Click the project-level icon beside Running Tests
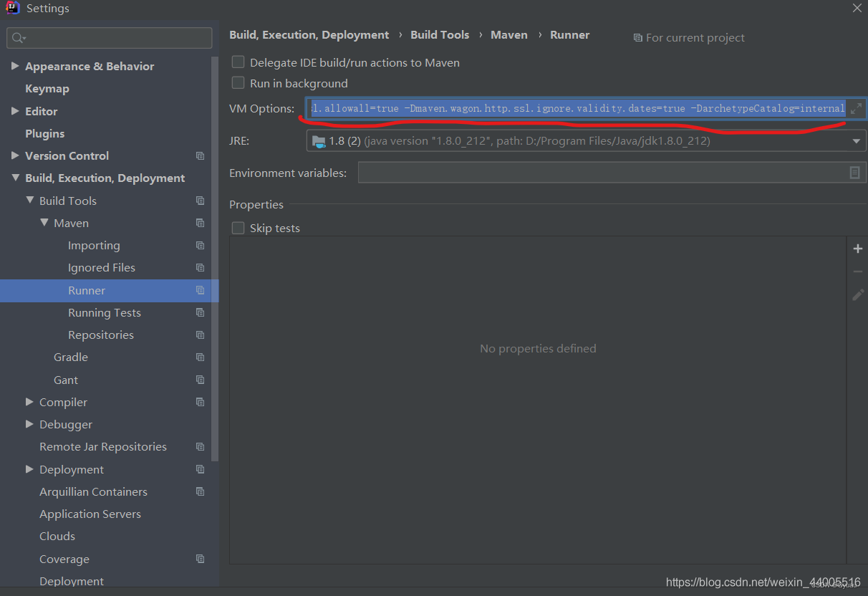 click(201, 312)
